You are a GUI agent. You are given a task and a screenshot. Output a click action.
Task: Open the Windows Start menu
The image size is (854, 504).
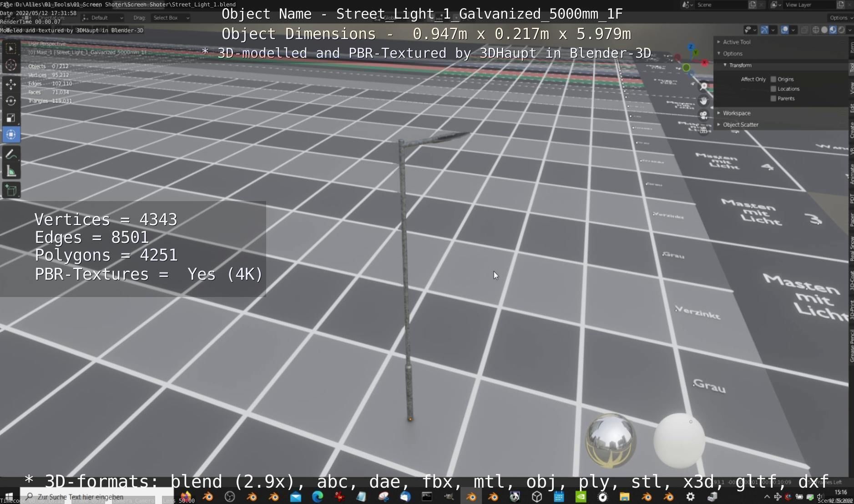tap(9, 497)
